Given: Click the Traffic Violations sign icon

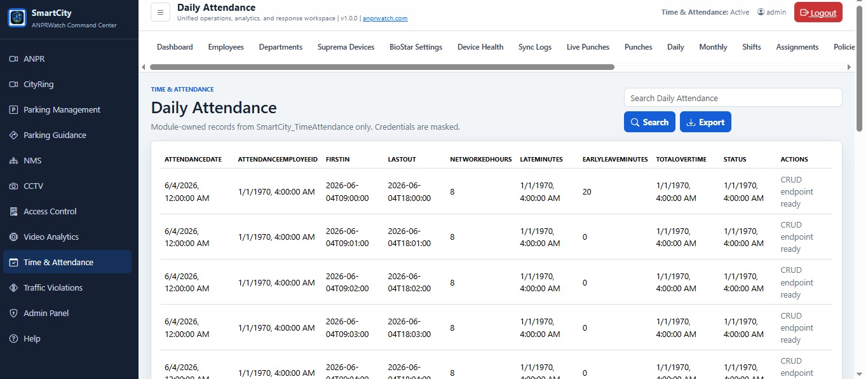Looking at the screenshot, I should (13, 287).
